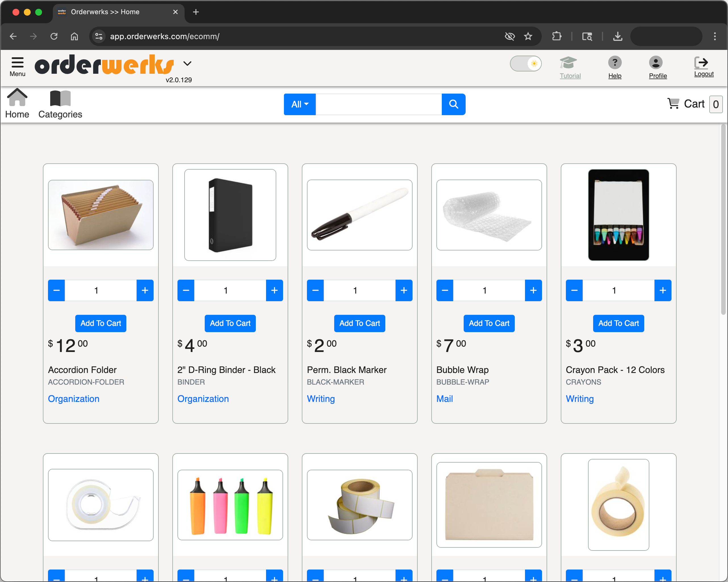Open the cart via the shopping cart icon

click(674, 104)
